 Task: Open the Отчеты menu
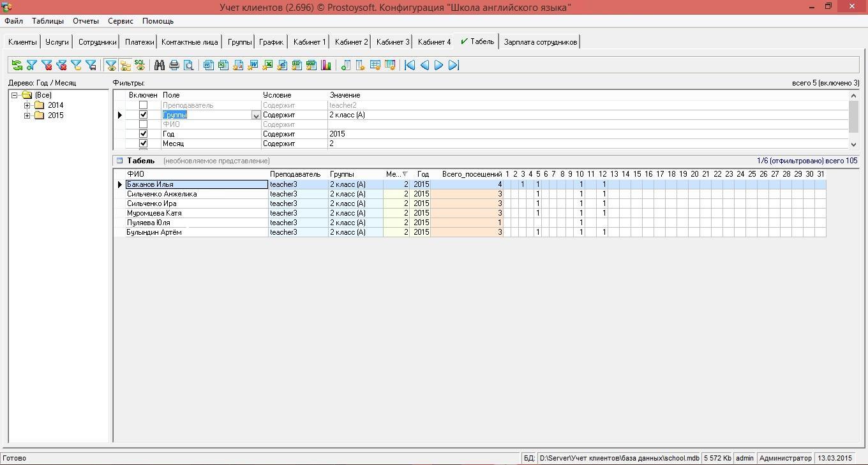86,21
